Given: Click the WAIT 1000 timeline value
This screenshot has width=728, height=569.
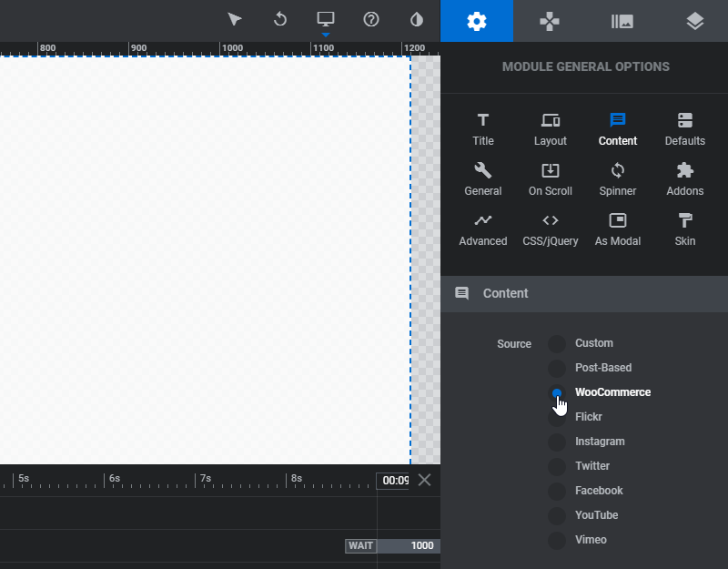Looking at the screenshot, I should 393,545.
